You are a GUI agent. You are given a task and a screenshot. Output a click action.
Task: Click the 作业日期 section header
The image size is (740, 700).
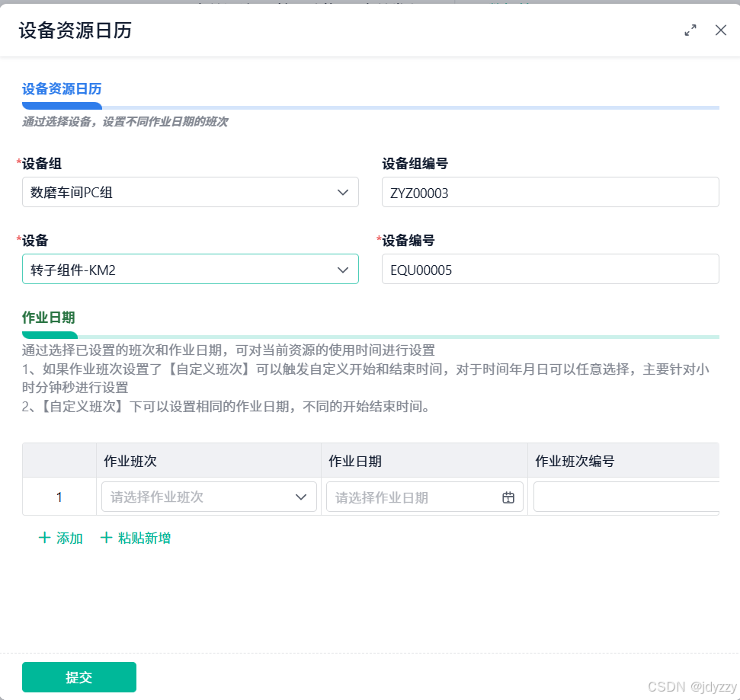[49, 318]
